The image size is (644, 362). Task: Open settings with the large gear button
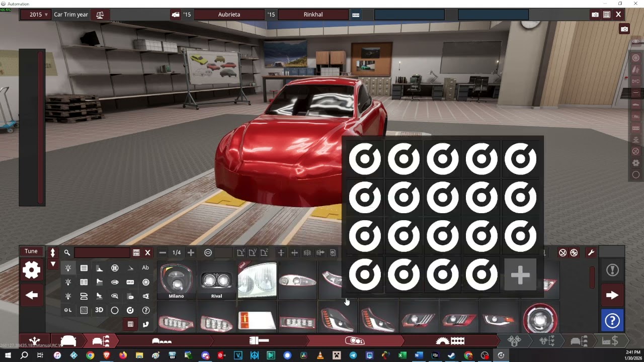[31, 270]
